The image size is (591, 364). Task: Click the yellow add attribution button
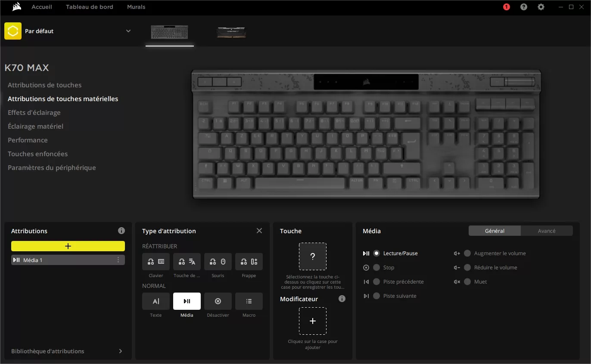(x=68, y=246)
